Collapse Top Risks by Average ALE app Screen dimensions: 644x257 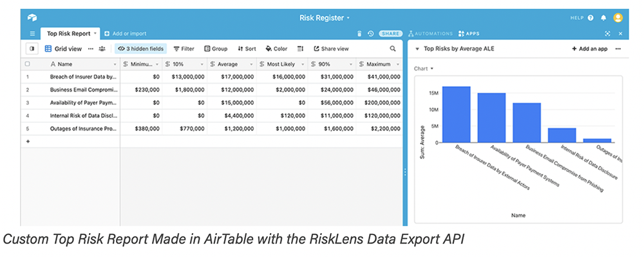[x=418, y=49]
